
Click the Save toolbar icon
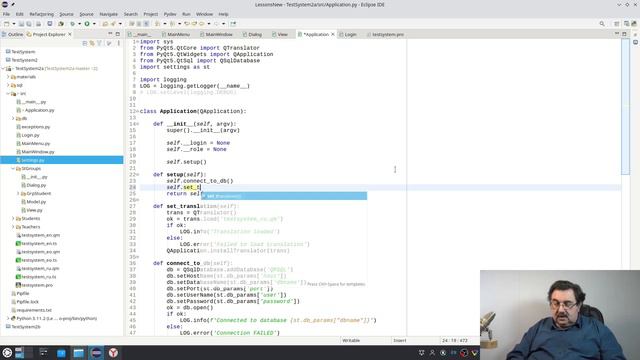pyautogui.click(x=21, y=24)
